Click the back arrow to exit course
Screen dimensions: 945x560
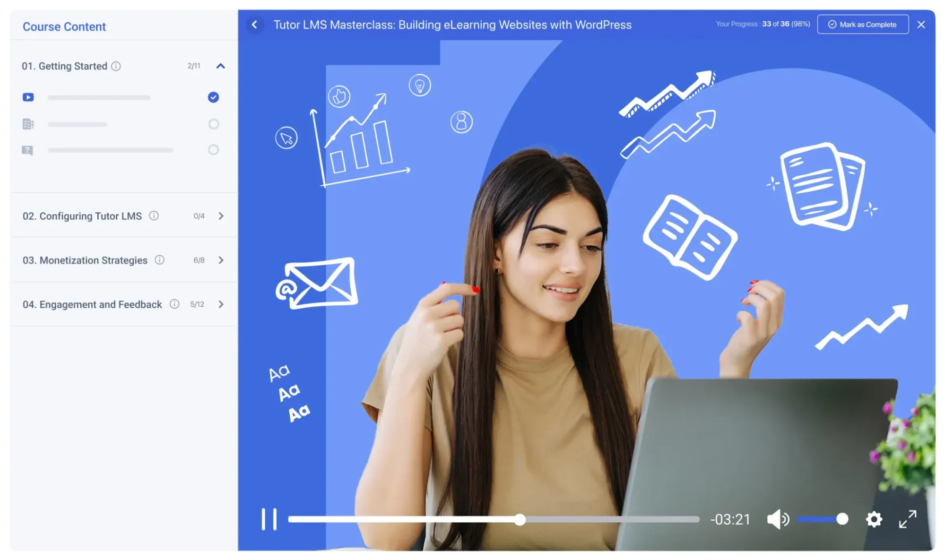255,25
